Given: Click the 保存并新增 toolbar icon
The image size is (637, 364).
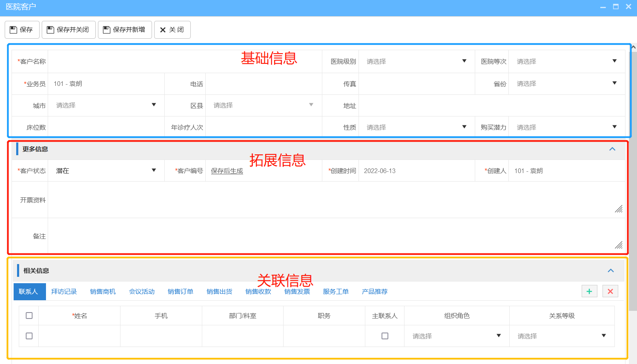Looking at the screenshot, I should tap(106, 29).
